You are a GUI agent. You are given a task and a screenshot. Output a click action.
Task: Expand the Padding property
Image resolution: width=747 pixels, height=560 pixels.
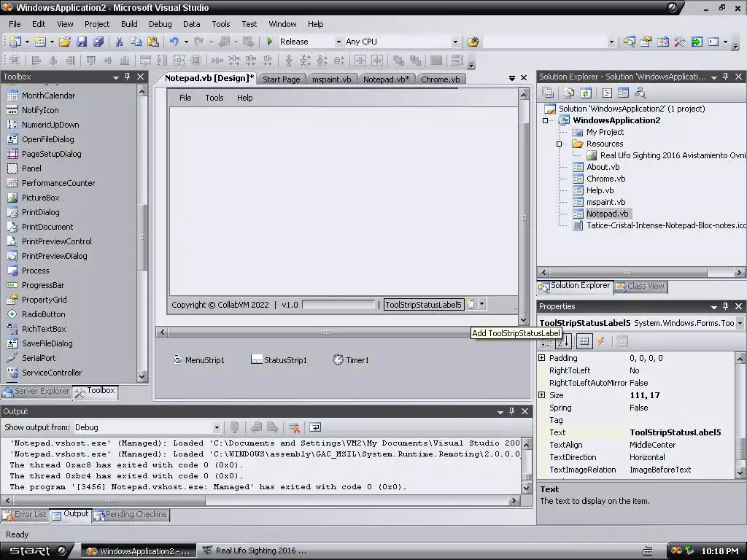[542, 357]
